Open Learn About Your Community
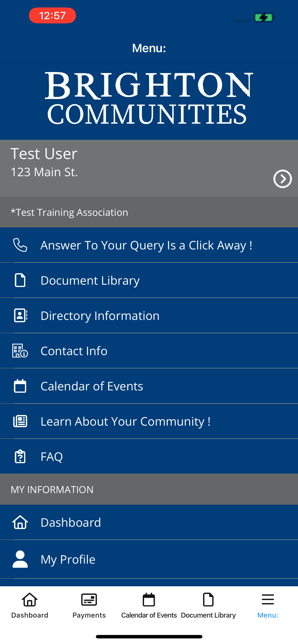This screenshot has height=644, width=298. [x=149, y=421]
